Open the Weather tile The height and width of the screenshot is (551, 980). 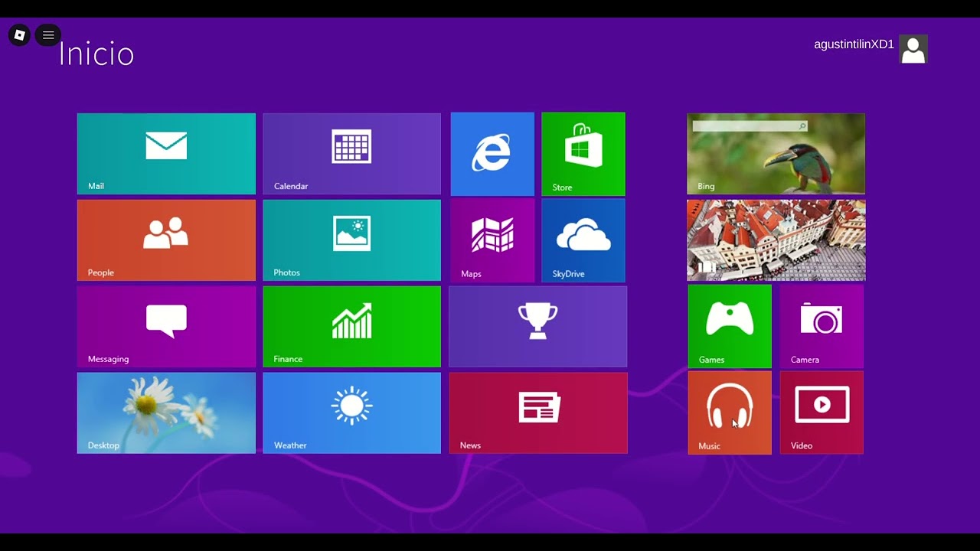tap(351, 413)
